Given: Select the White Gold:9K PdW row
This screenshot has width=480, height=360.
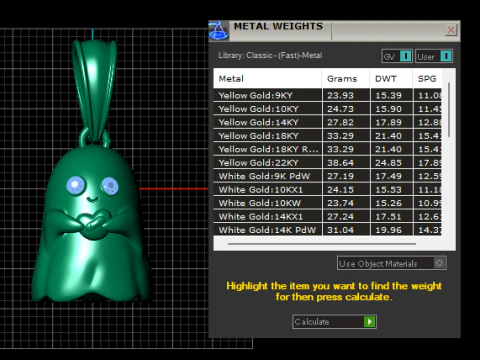Looking at the screenshot, I should click(327, 176).
